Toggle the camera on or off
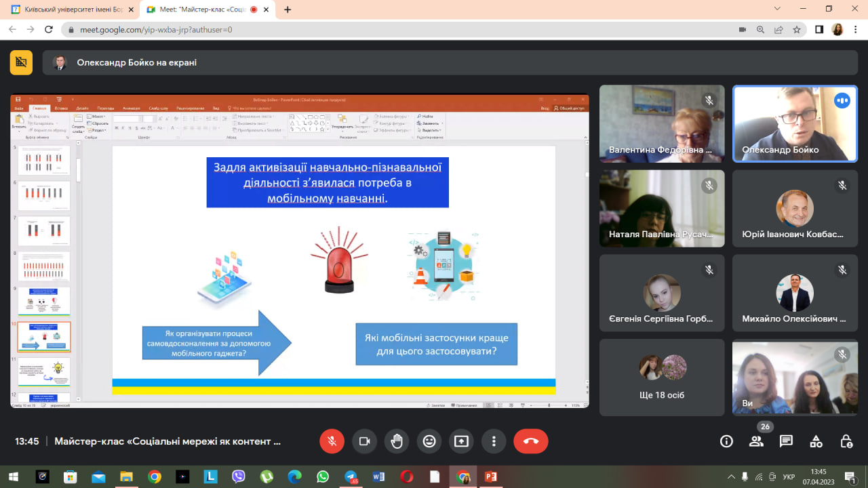Viewport: 868px width, 488px height. click(x=364, y=441)
